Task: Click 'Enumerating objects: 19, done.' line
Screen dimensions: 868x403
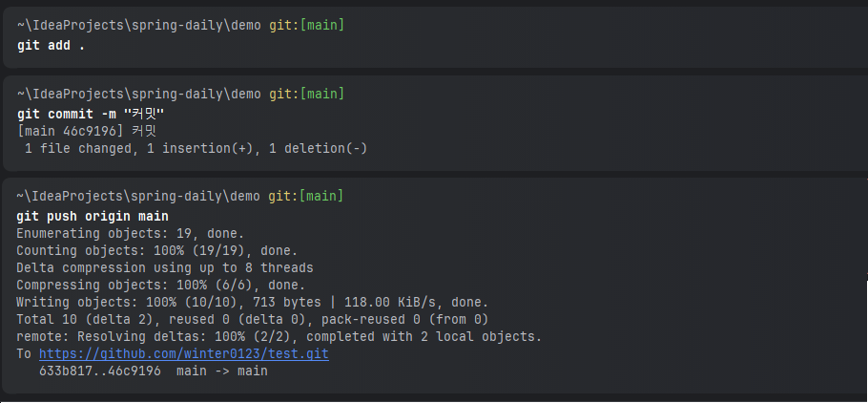Action: [130, 233]
